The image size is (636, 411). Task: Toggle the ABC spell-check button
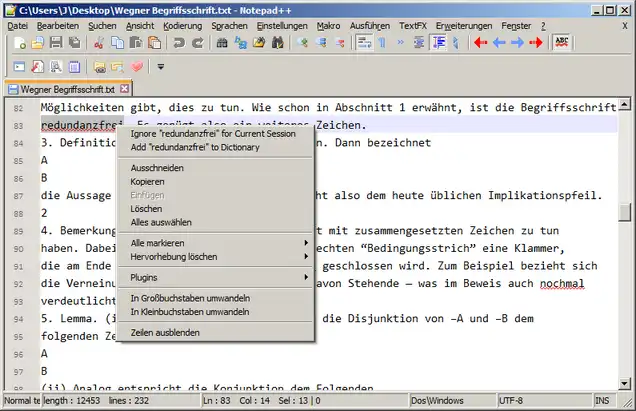[562, 43]
